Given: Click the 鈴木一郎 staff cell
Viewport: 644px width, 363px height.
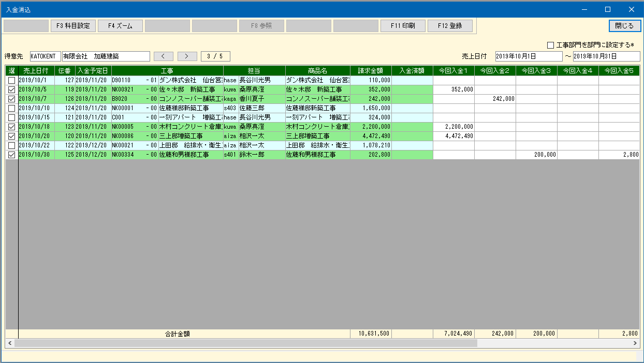Looking at the screenshot, I should tap(261, 155).
